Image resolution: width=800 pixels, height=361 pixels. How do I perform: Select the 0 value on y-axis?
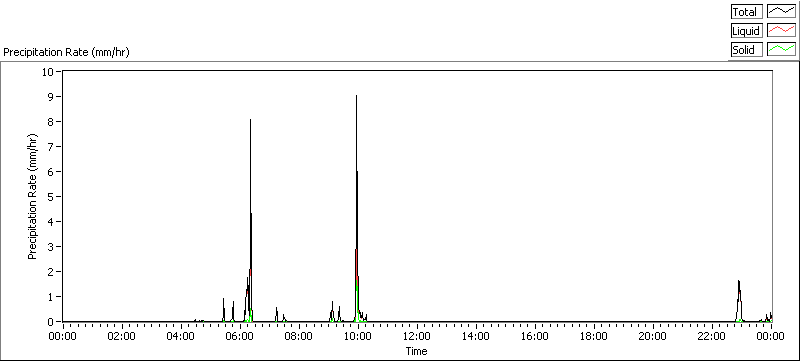(x=52, y=322)
